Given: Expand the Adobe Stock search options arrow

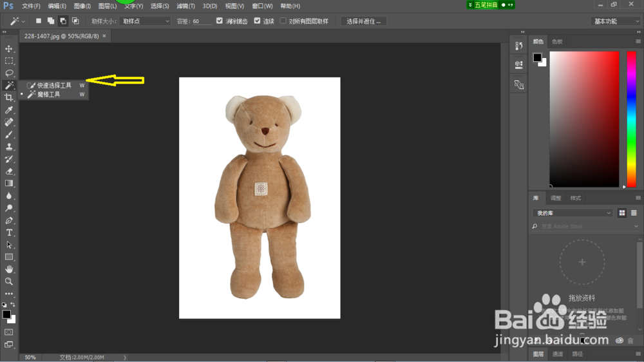Looking at the screenshot, I should pyautogui.click(x=636, y=226).
